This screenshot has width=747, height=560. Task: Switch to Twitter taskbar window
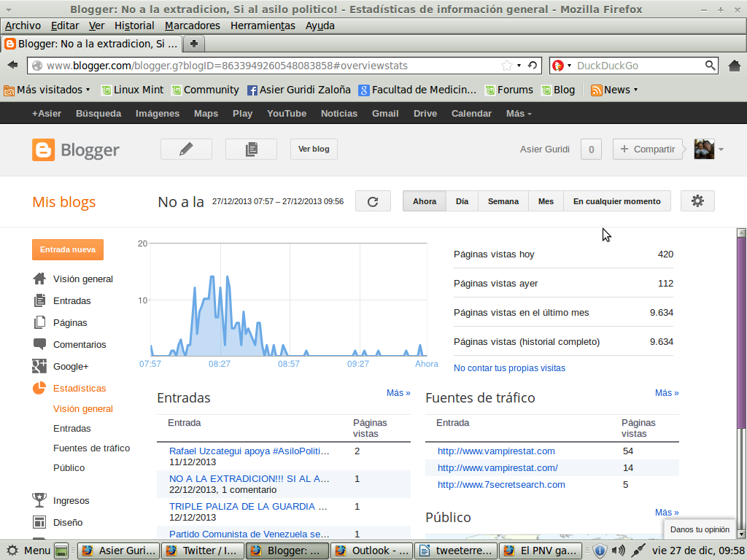[x=203, y=551]
